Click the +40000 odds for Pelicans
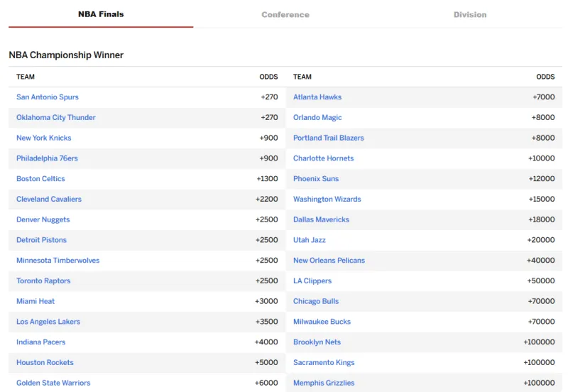 [x=541, y=261]
